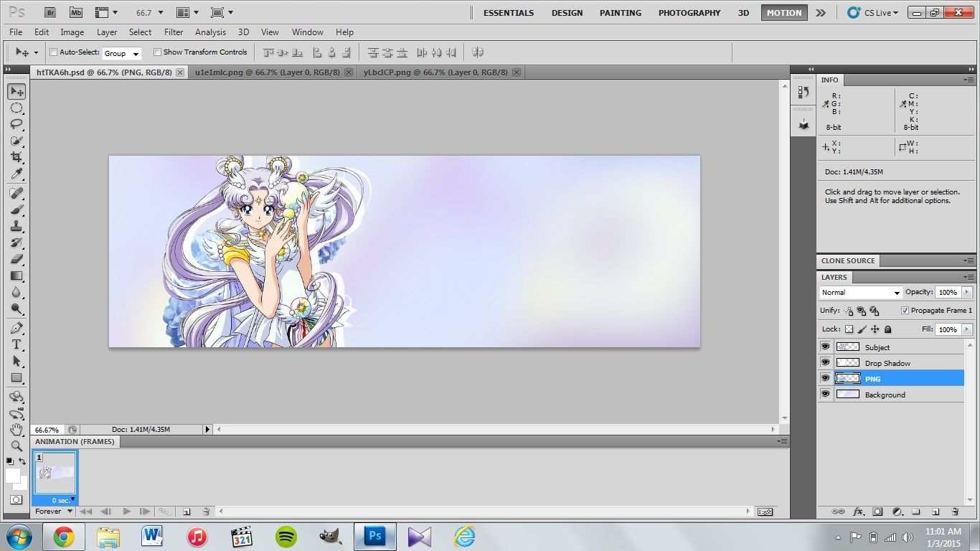
Task: Open the Layers panel options menu
Action: tap(968, 277)
